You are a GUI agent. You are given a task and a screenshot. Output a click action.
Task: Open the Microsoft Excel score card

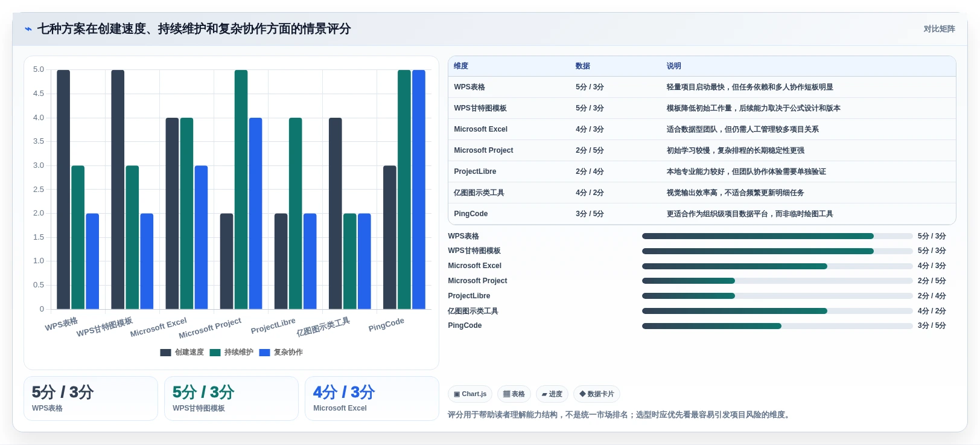pyautogui.click(x=372, y=399)
